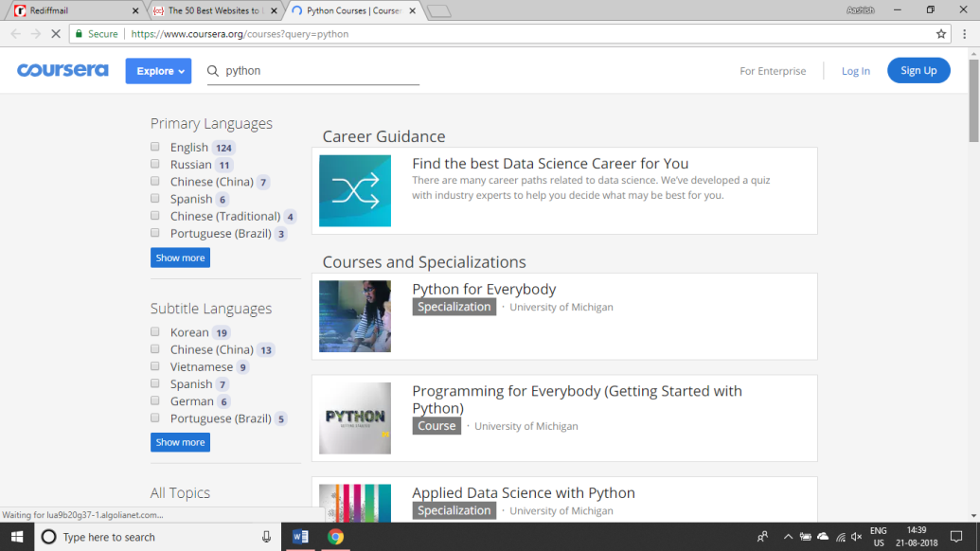
Task: Tick Portuguese (Brazil) under Subtitle Languages
Action: 155,418
